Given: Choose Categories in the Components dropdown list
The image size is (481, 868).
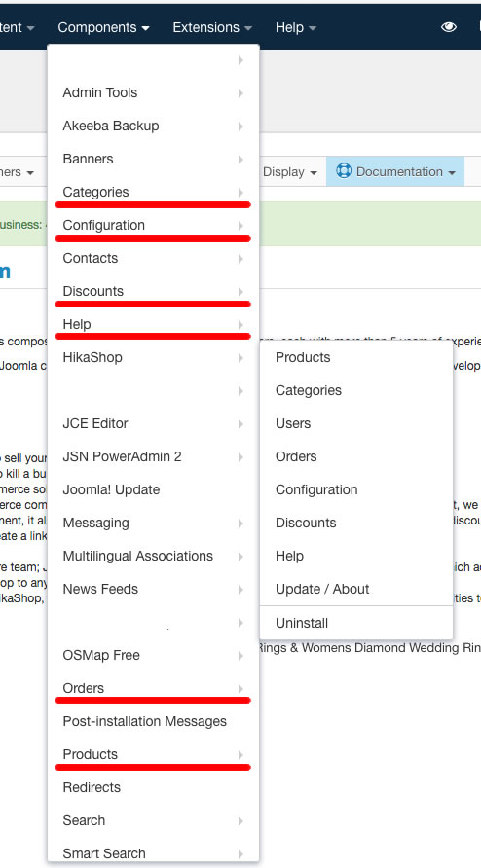Looking at the screenshot, I should click(153, 192).
